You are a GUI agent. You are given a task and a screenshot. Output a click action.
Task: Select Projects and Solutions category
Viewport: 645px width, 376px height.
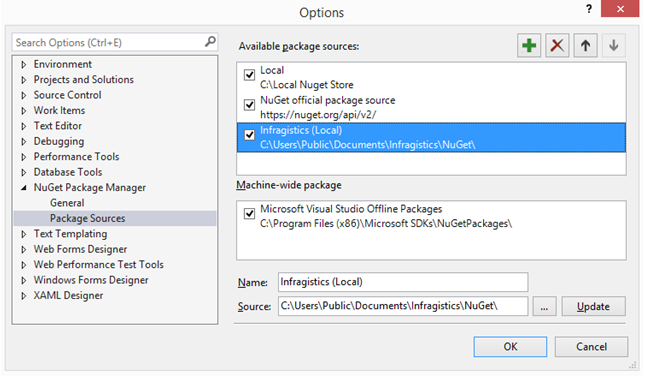84,79
